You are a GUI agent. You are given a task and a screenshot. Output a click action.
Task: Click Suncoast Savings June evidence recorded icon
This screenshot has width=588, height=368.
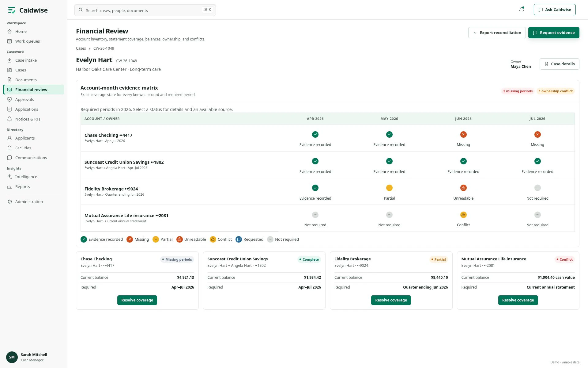pyautogui.click(x=463, y=161)
